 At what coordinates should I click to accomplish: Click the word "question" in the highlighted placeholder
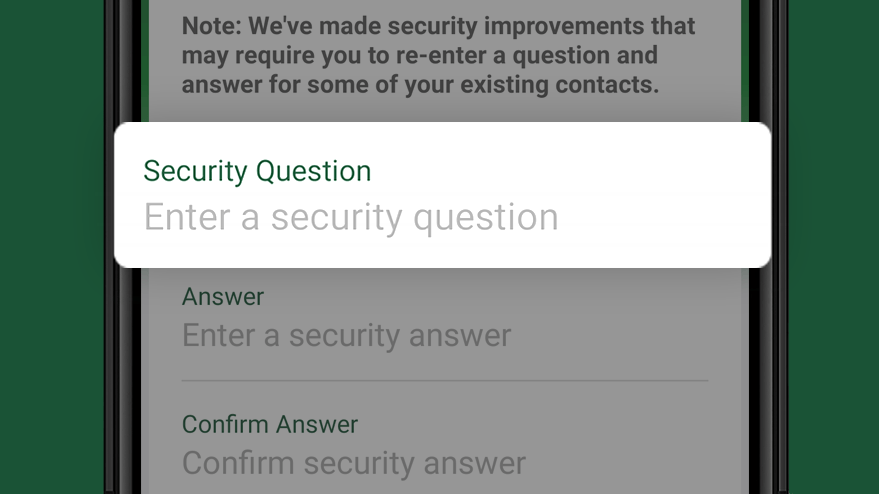pyautogui.click(x=486, y=218)
